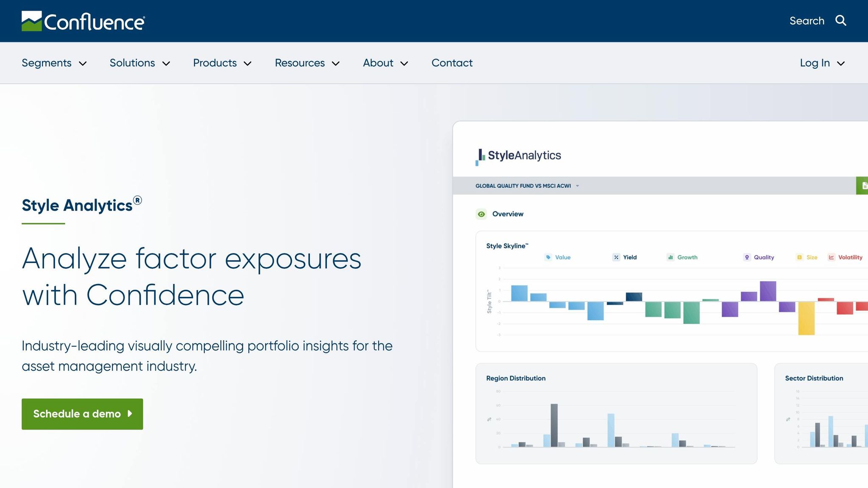Click the StyleAnalytics logo in dashboard
868x488 pixels.
[518, 156]
